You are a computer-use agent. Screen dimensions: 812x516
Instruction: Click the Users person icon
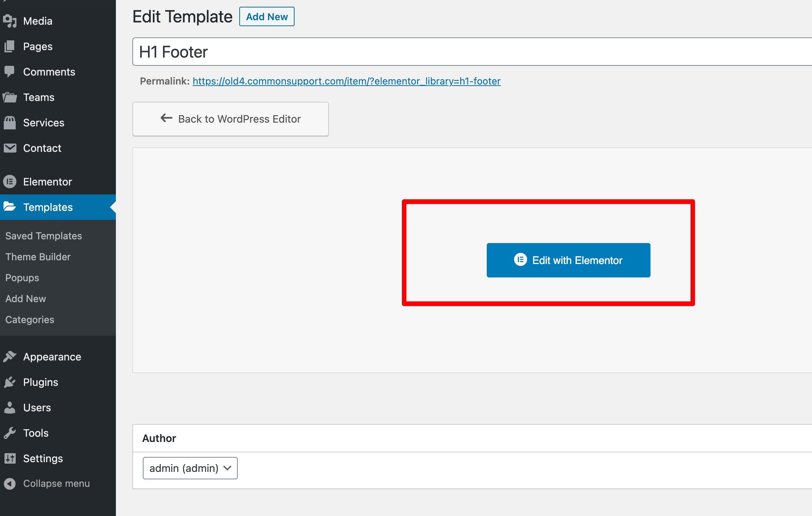[x=10, y=408]
